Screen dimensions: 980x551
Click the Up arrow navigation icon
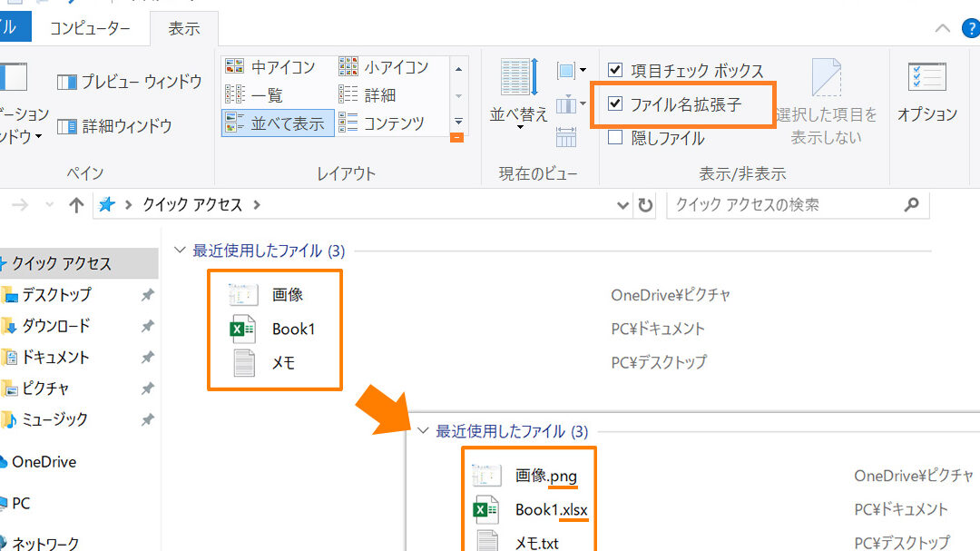pos(77,205)
